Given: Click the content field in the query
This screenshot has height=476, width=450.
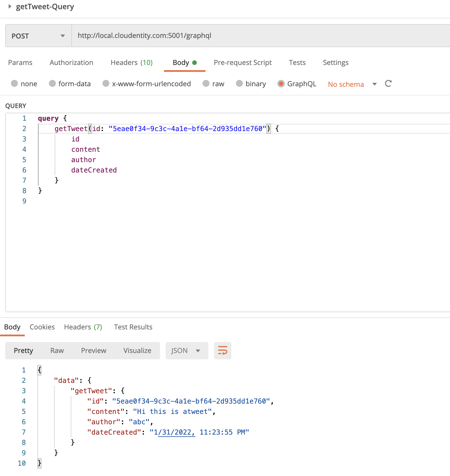Looking at the screenshot, I should click(x=86, y=149).
